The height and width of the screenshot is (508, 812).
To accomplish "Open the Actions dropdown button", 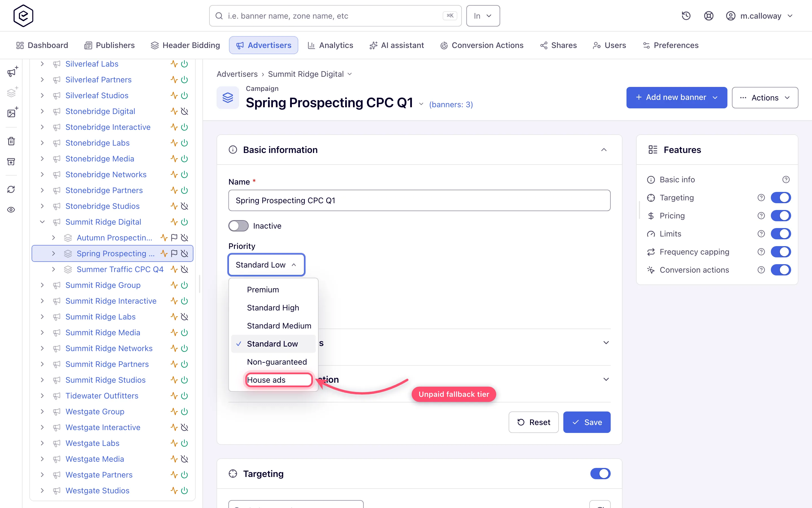I will tap(765, 98).
